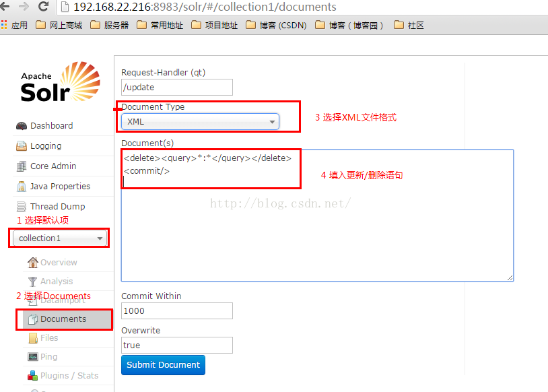The image size is (548, 392).
Task: Click the Thread Dump icon
Action: point(22,207)
